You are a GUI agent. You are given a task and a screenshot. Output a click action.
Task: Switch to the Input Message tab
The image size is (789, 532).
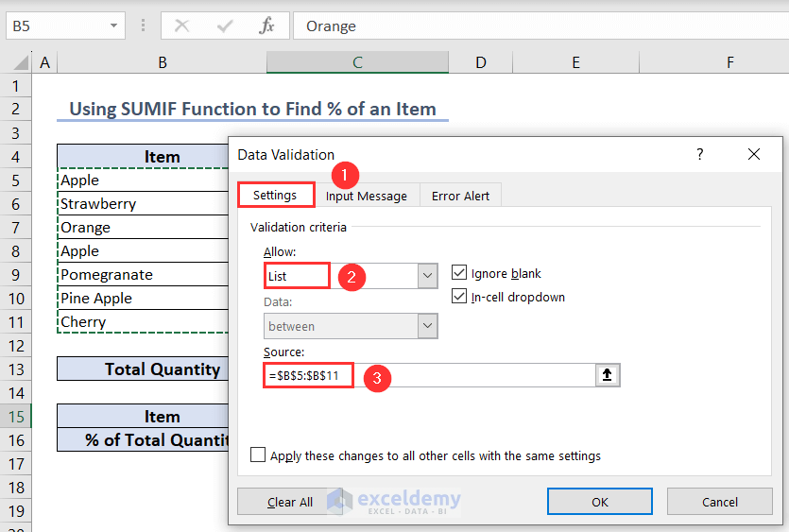(x=367, y=196)
